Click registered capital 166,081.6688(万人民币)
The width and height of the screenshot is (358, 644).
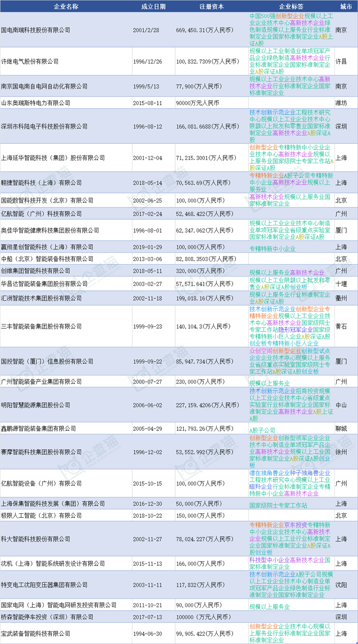(210, 127)
